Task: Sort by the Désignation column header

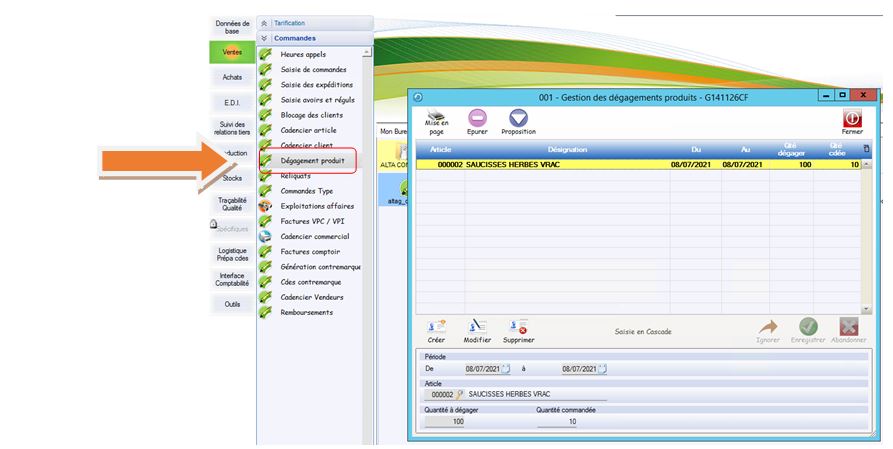Action: pyautogui.click(x=567, y=149)
